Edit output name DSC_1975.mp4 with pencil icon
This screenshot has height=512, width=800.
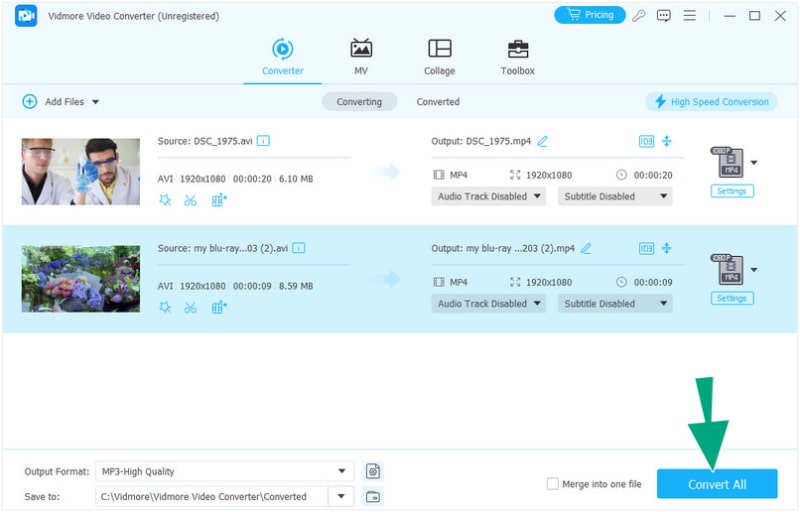543,141
